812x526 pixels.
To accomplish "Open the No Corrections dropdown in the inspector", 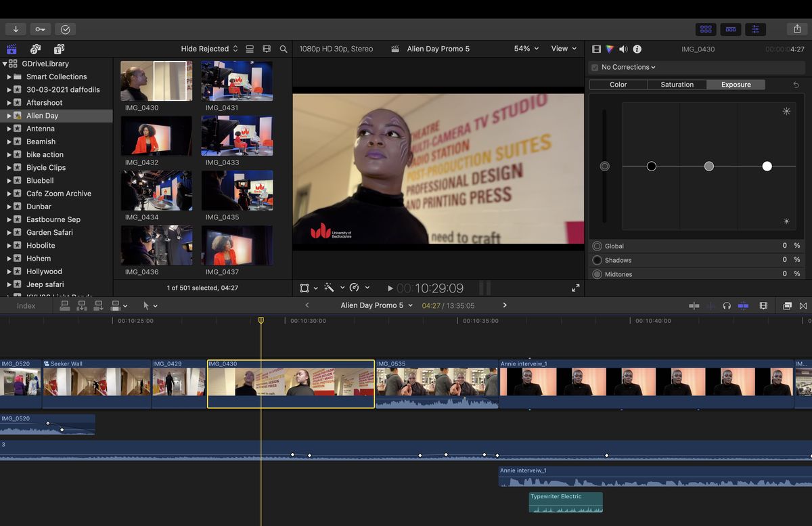I will point(624,67).
